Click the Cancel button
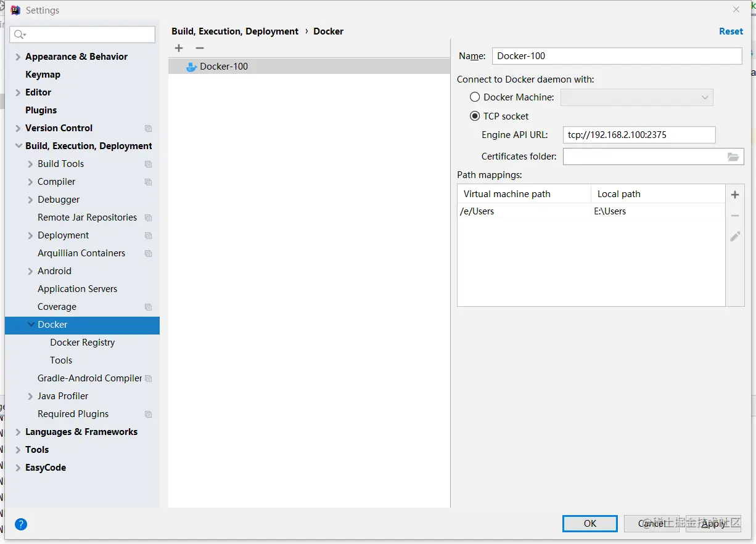Image resolution: width=756 pixels, height=544 pixels. point(652,523)
